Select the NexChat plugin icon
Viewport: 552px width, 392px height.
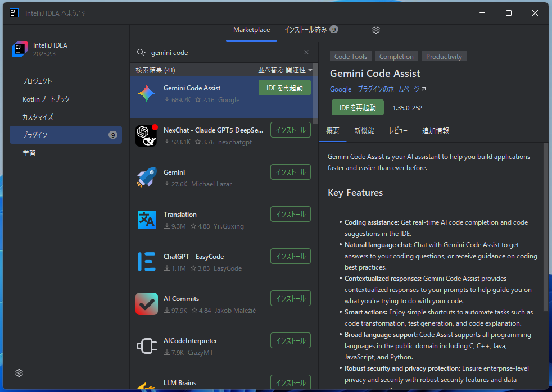click(146, 135)
